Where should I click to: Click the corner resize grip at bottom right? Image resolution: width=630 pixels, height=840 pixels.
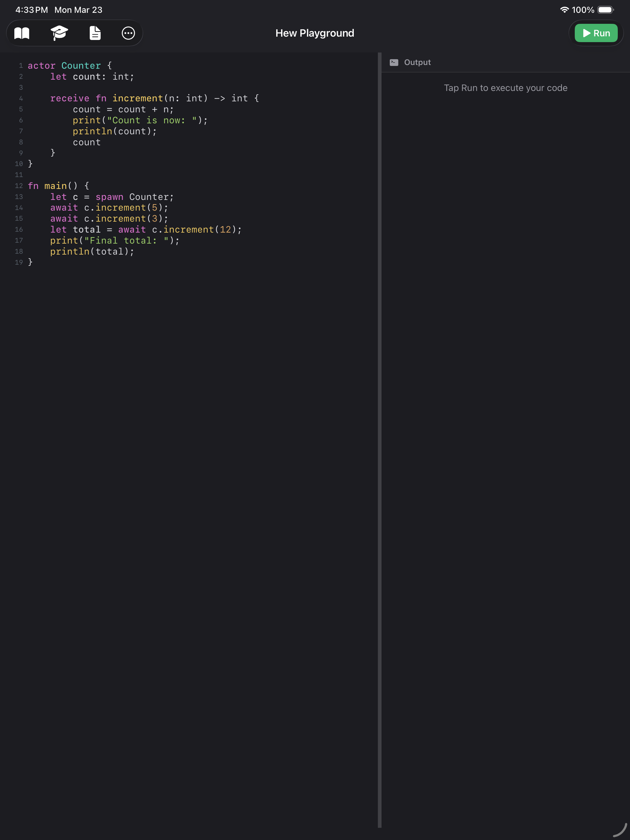tap(620, 830)
